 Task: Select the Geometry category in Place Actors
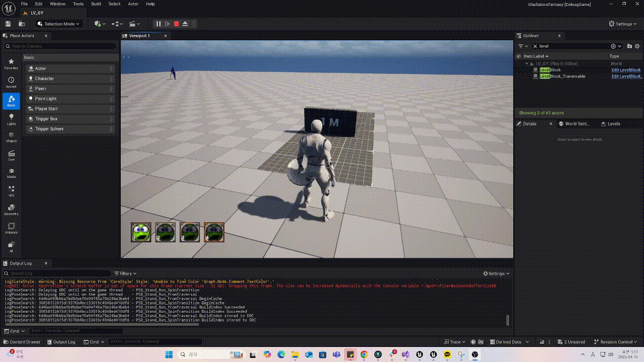click(11, 210)
